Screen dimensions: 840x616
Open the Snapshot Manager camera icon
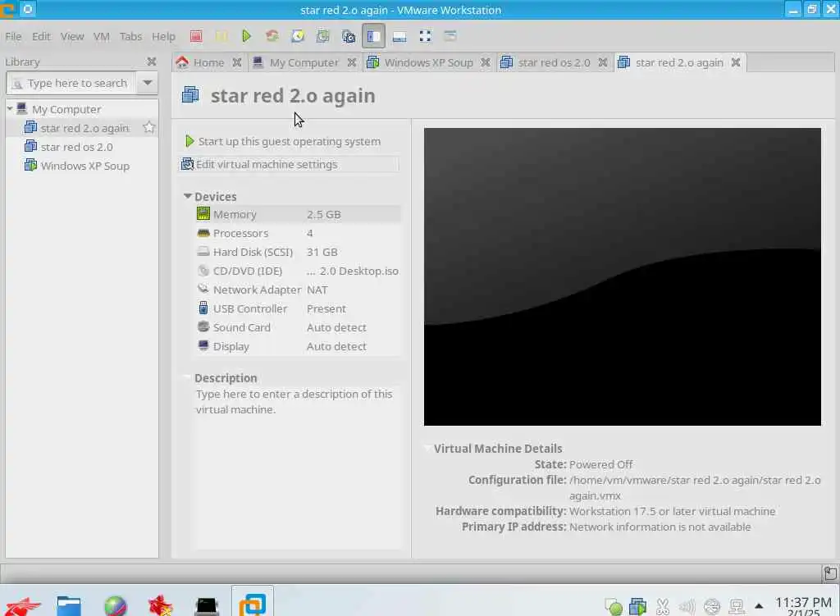coord(348,36)
